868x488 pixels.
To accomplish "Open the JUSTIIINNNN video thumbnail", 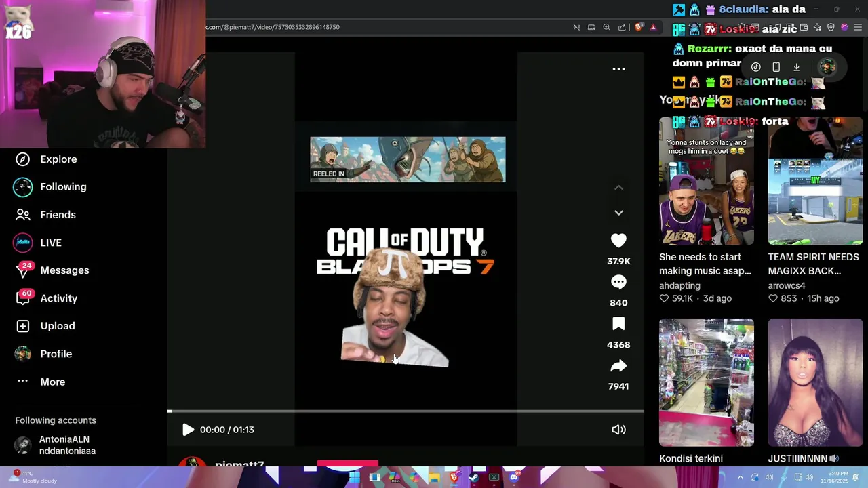I will click(x=815, y=382).
